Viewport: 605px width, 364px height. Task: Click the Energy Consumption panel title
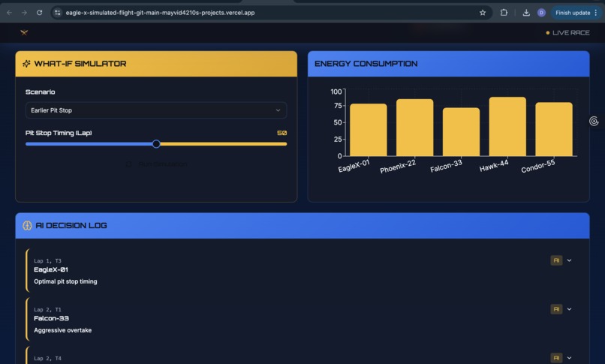(x=366, y=64)
